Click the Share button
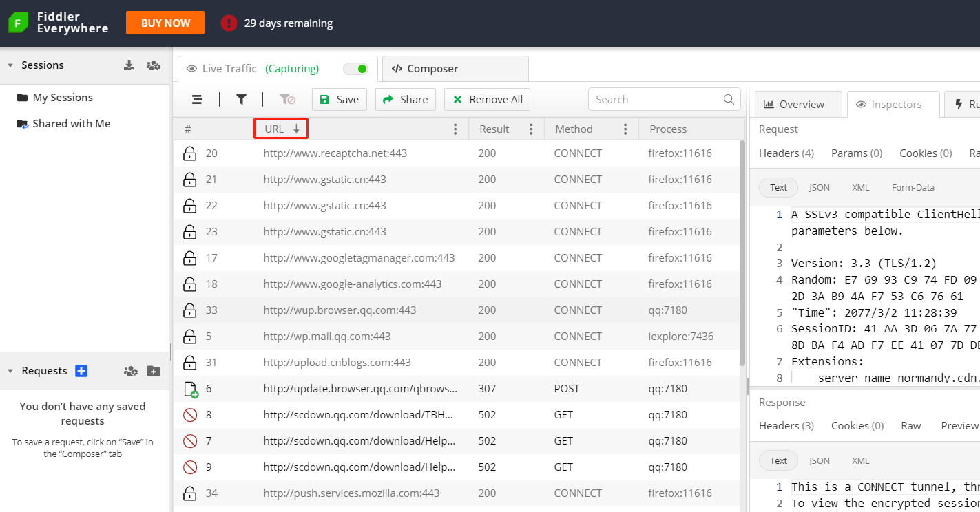The image size is (980, 512). pos(406,100)
